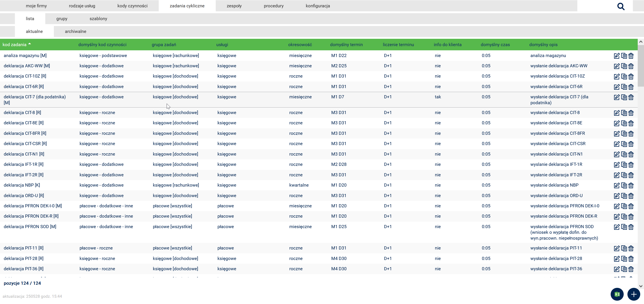Open the konfiguracja tab
This screenshot has height=304, width=644.
(318, 6)
